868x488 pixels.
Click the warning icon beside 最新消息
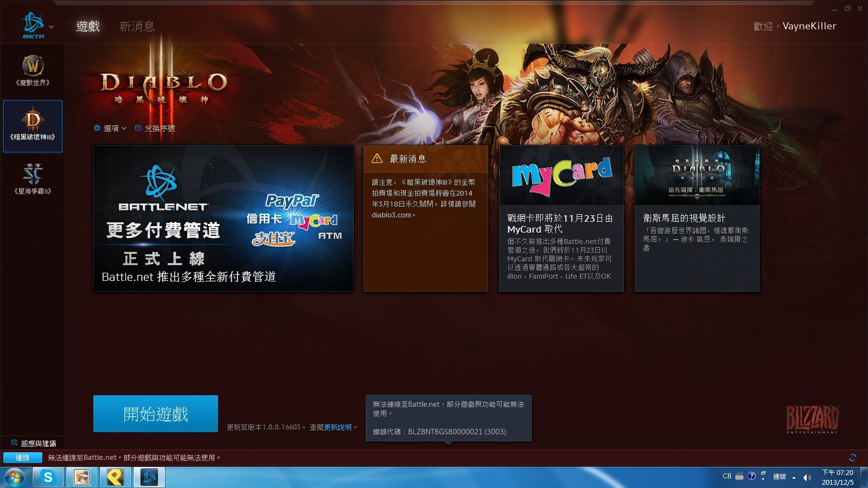coord(377,158)
